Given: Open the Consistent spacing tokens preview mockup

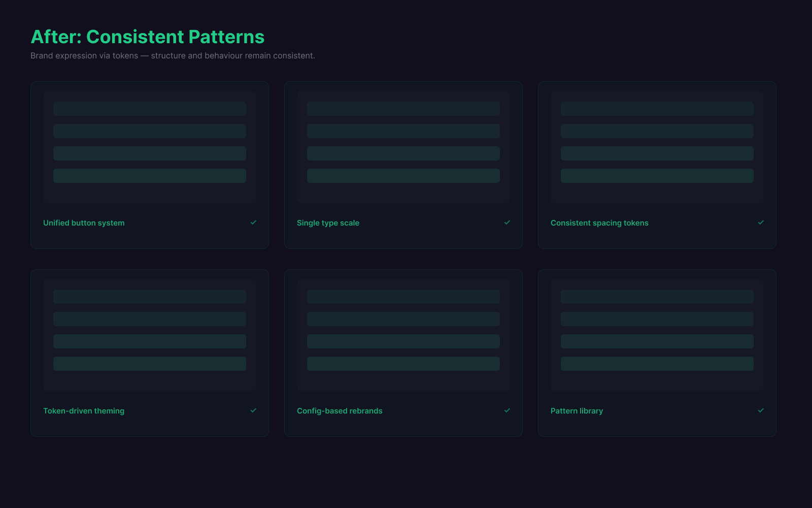Looking at the screenshot, I should click(x=657, y=147).
